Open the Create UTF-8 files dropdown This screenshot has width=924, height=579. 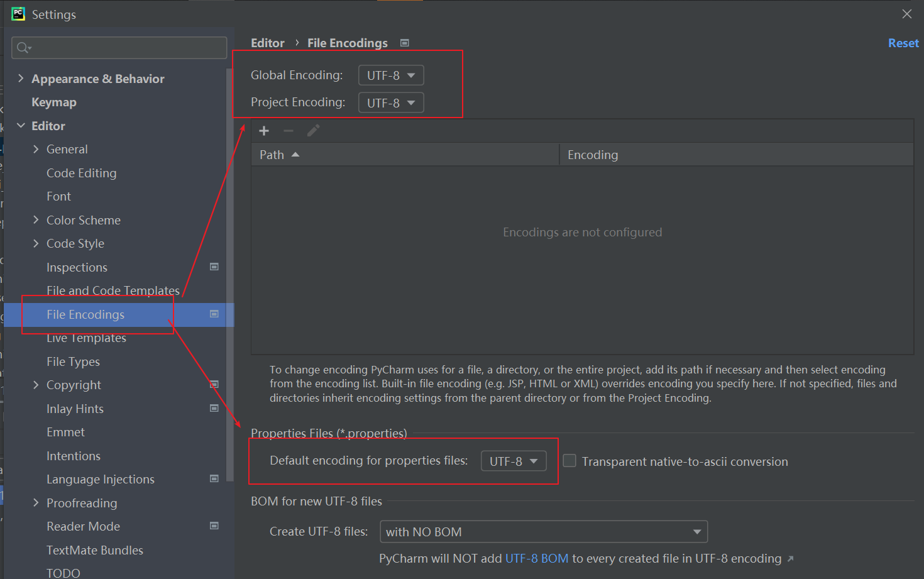(x=544, y=531)
